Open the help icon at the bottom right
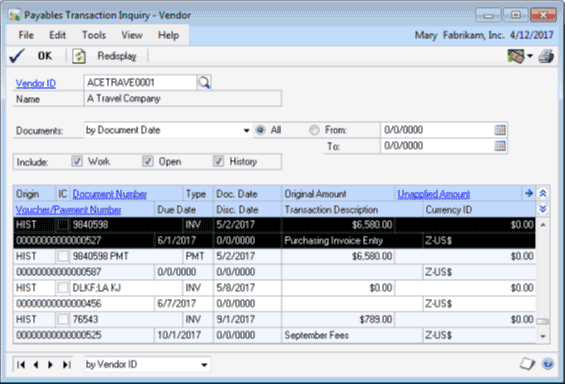Viewport: 565px width, 384px height. [x=548, y=364]
